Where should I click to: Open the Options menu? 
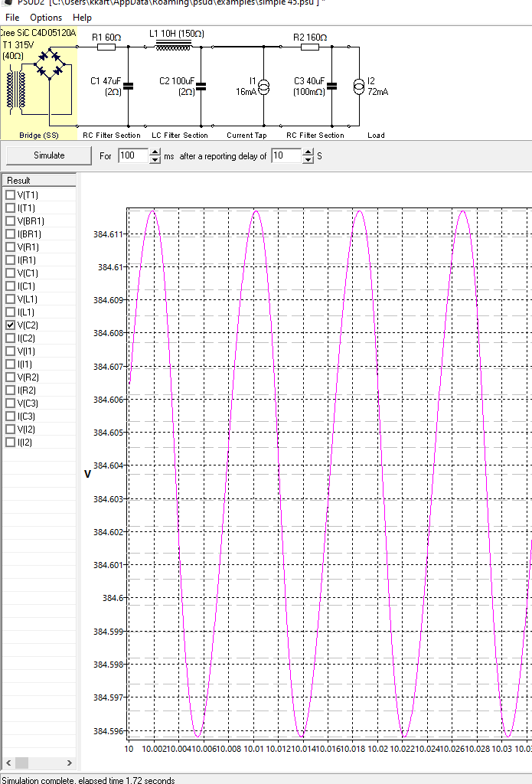pyautogui.click(x=46, y=18)
